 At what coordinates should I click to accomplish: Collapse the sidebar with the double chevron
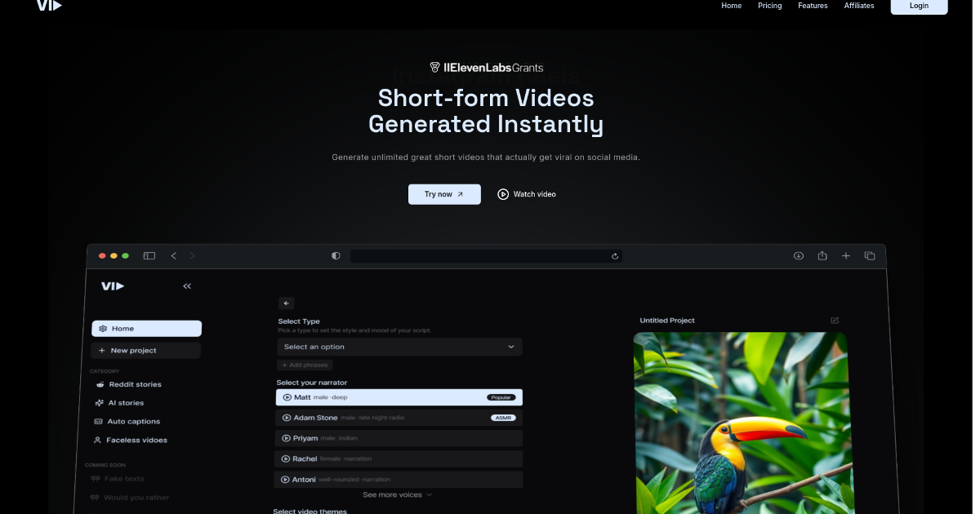(187, 286)
